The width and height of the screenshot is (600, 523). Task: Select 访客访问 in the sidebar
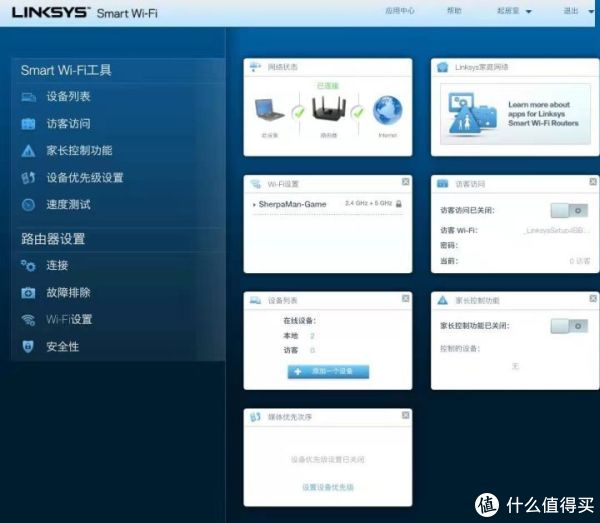pyautogui.click(x=68, y=124)
